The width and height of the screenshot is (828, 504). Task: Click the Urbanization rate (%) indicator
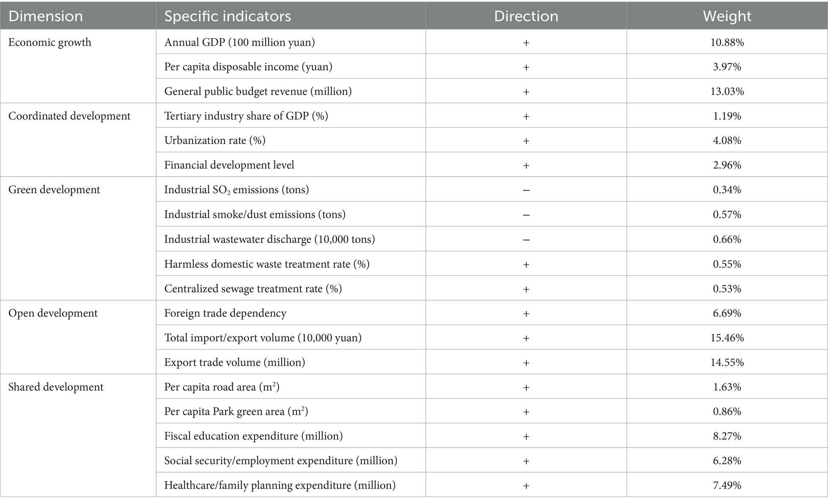tap(215, 141)
